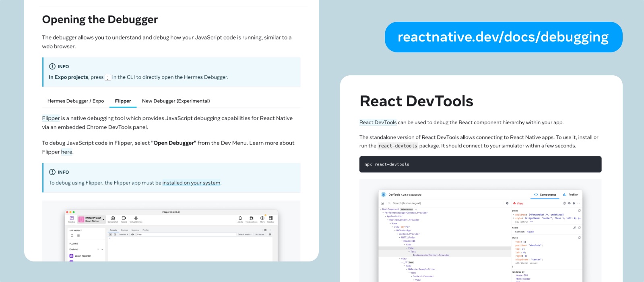Toggle the left Sidebar in Flipper toolbar
This screenshot has width=644, height=282.
[x=72, y=218]
